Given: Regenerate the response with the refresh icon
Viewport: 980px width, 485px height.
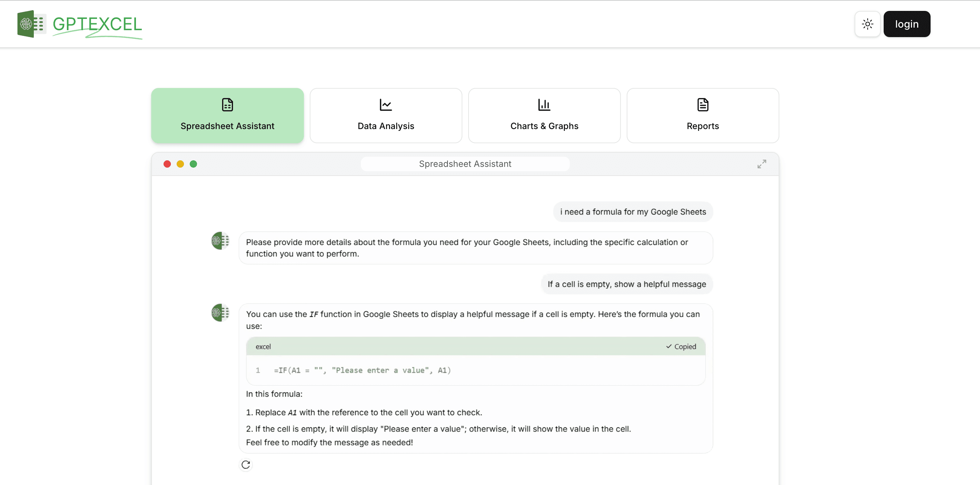Looking at the screenshot, I should tap(246, 465).
